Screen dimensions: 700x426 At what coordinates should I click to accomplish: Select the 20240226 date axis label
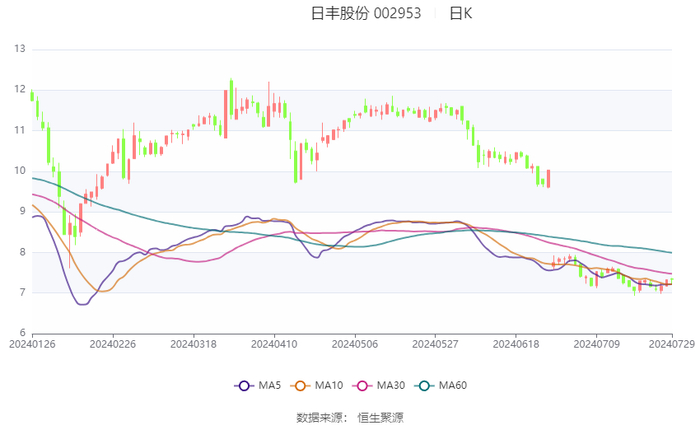(112, 343)
